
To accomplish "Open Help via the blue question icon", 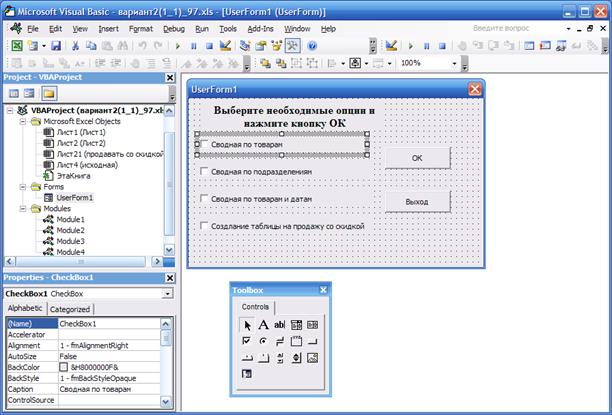I will [311, 46].
